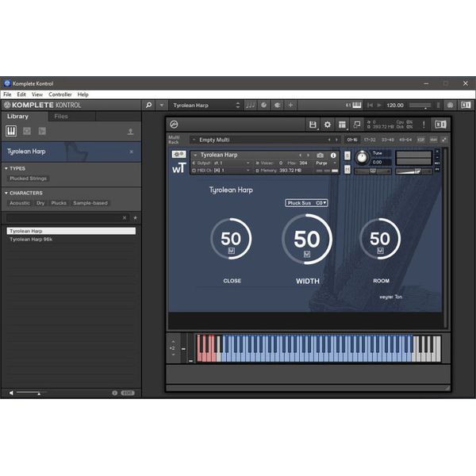Toggle the M button under ROOM knob

pyautogui.click(x=380, y=251)
